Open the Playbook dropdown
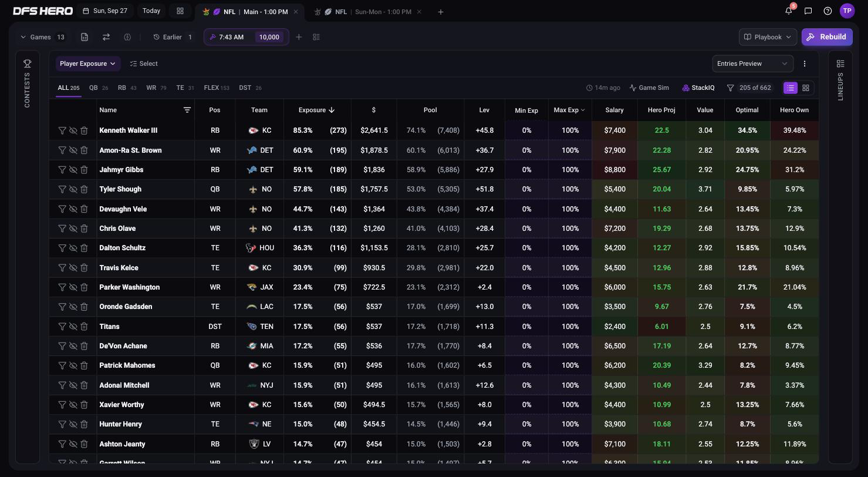 768,37
